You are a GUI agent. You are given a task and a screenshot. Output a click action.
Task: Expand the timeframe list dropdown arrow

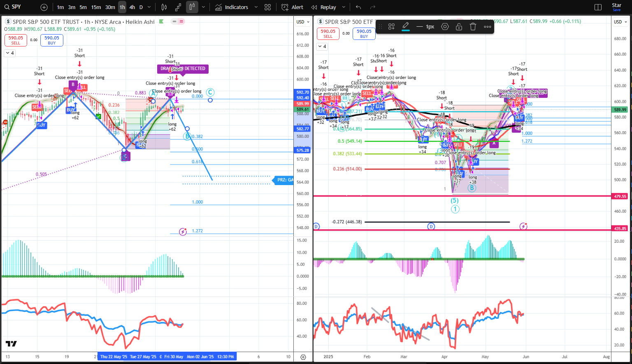click(x=149, y=7)
